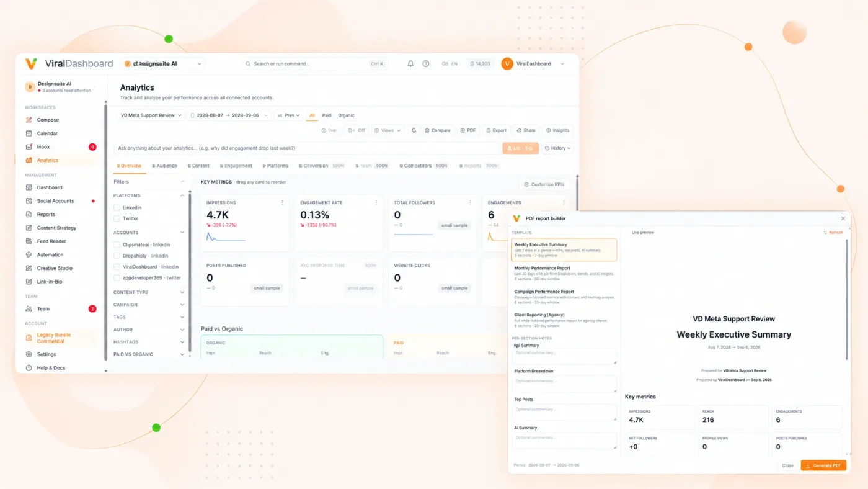This screenshot has height=489, width=868.
Task: Check the Dropshiply - linkedin account
Action: (117, 256)
